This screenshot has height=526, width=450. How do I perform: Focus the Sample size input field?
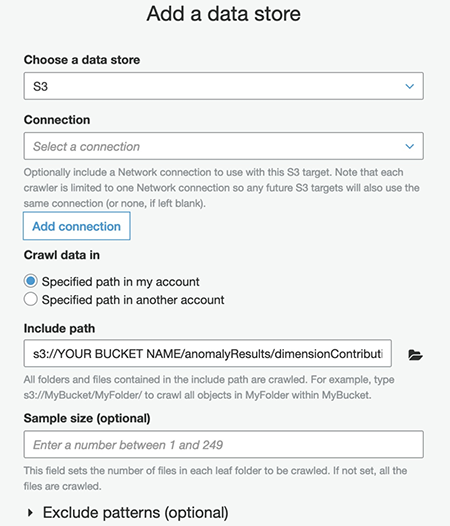point(223,444)
